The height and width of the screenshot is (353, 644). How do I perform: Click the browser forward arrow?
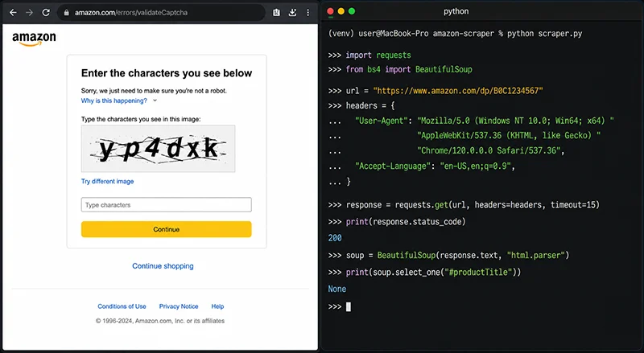coord(29,13)
